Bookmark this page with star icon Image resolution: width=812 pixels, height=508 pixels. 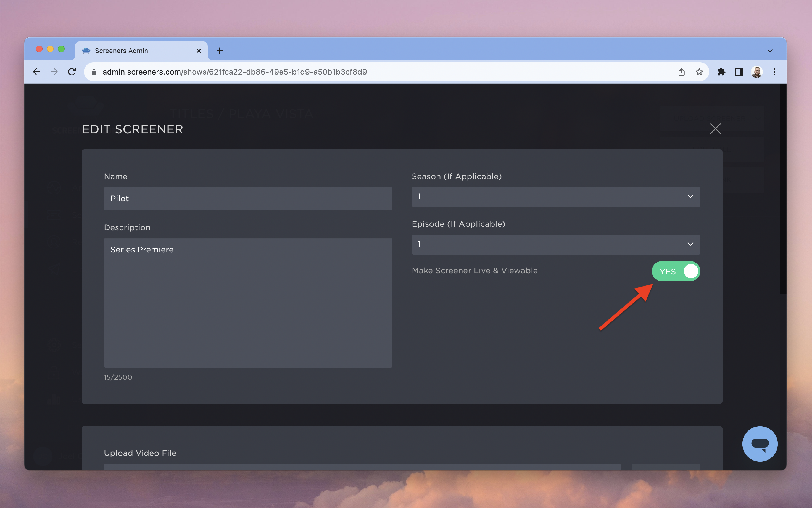tap(699, 72)
